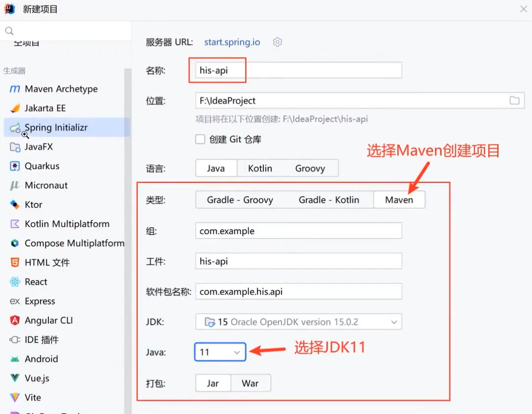
Task: Click the search magnifier icon
Action: (9, 31)
